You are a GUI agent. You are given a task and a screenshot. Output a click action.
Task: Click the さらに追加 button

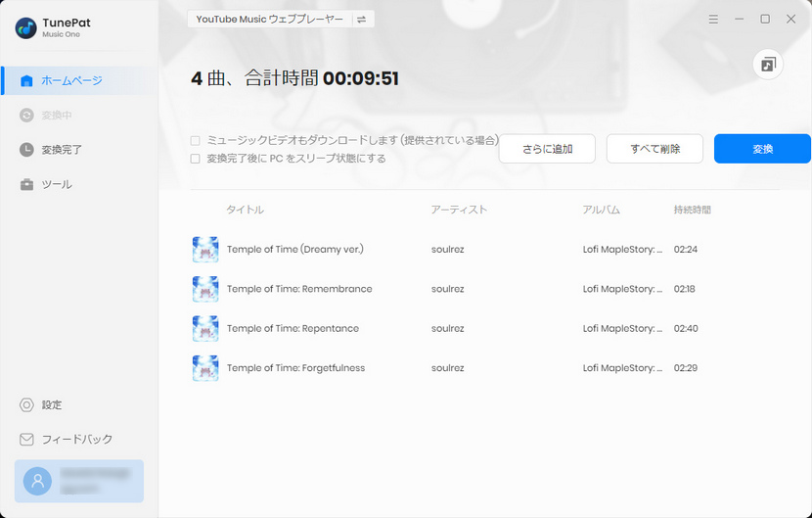(547, 149)
